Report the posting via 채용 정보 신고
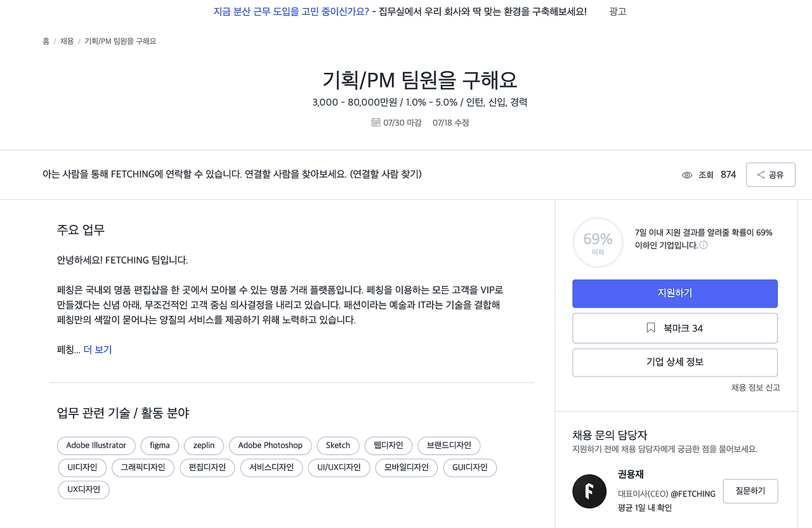This screenshot has height=528, width=812. tap(755, 387)
